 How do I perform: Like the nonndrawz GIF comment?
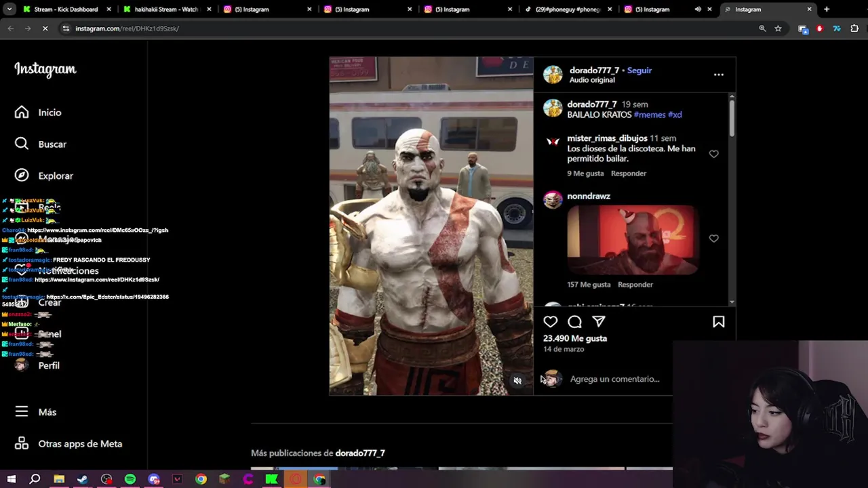[713, 239]
